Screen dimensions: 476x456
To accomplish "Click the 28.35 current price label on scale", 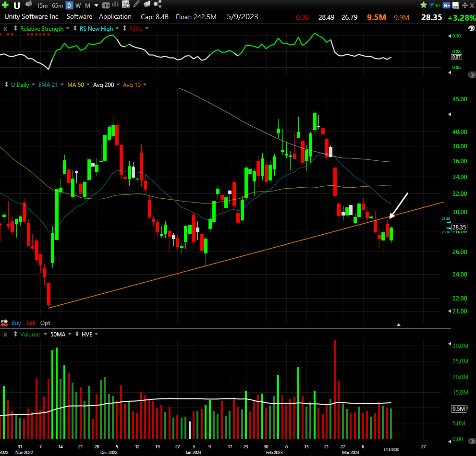I will point(459,227).
